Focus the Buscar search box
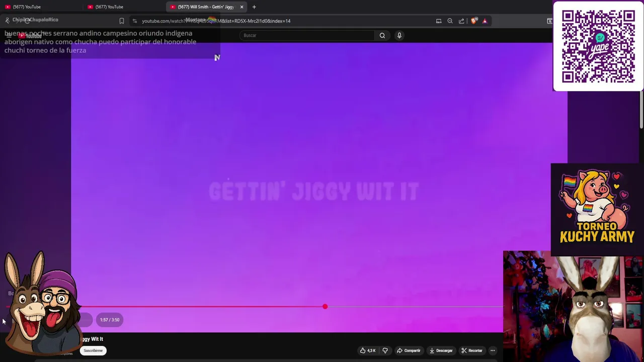Image resolution: width=644 pixels, height=362 pixels. (306, 35)
